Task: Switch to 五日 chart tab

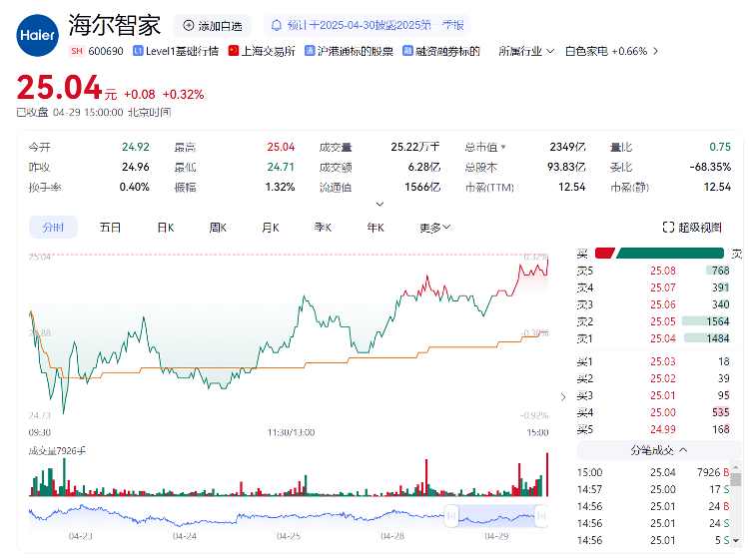Action: [x=110, y=228]
